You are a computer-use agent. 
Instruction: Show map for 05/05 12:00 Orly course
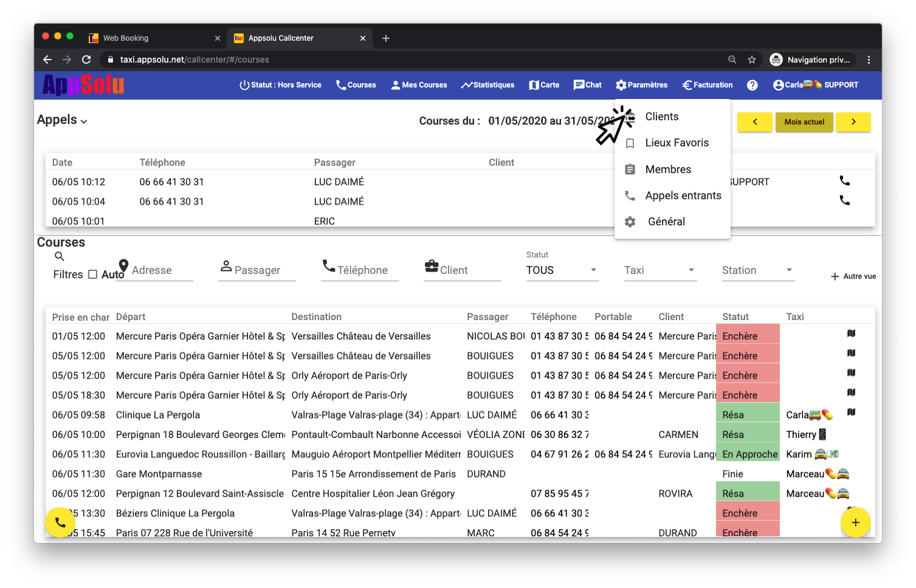pos(852,372)
